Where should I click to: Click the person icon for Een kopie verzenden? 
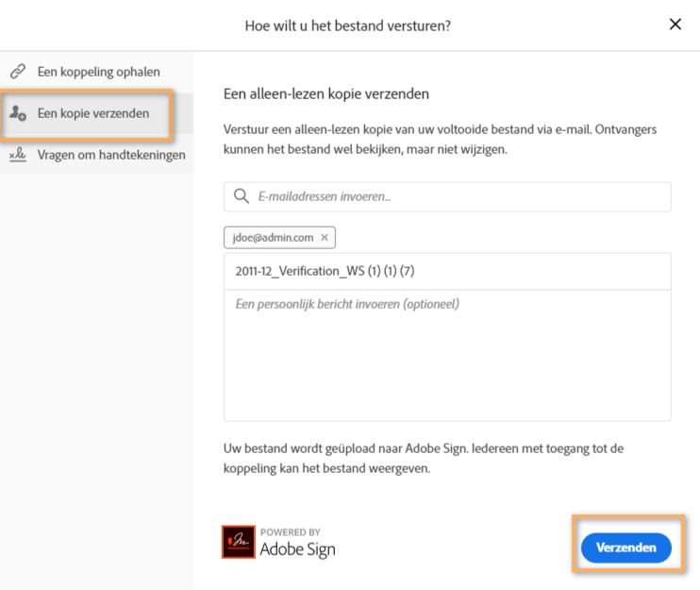[x=17, y=113]
